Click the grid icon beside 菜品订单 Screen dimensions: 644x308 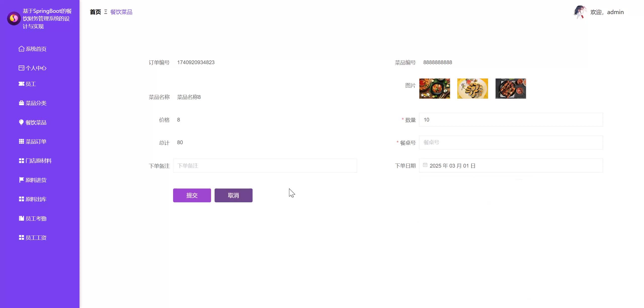tap(21, 141)
